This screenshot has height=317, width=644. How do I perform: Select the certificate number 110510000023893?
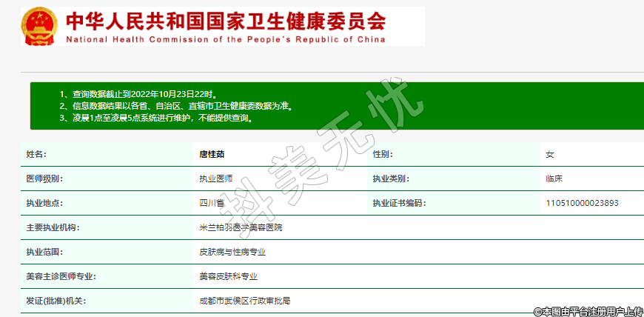click(582, 203)
